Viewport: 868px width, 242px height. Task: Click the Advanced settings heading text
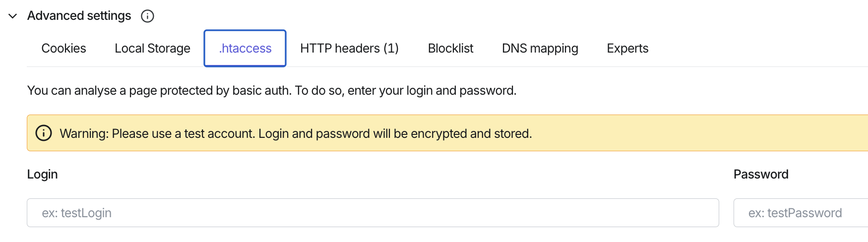(79, 16)
